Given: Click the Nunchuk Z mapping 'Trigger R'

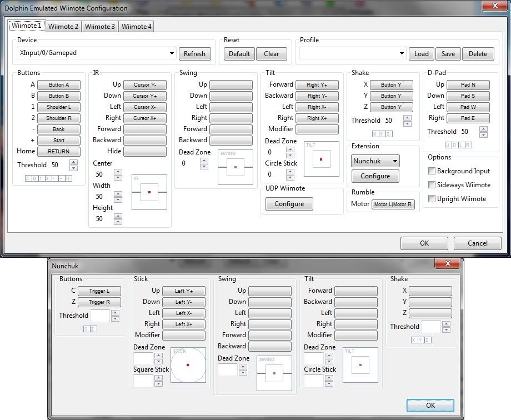Looking at the screenshot, I should [99, 302].
